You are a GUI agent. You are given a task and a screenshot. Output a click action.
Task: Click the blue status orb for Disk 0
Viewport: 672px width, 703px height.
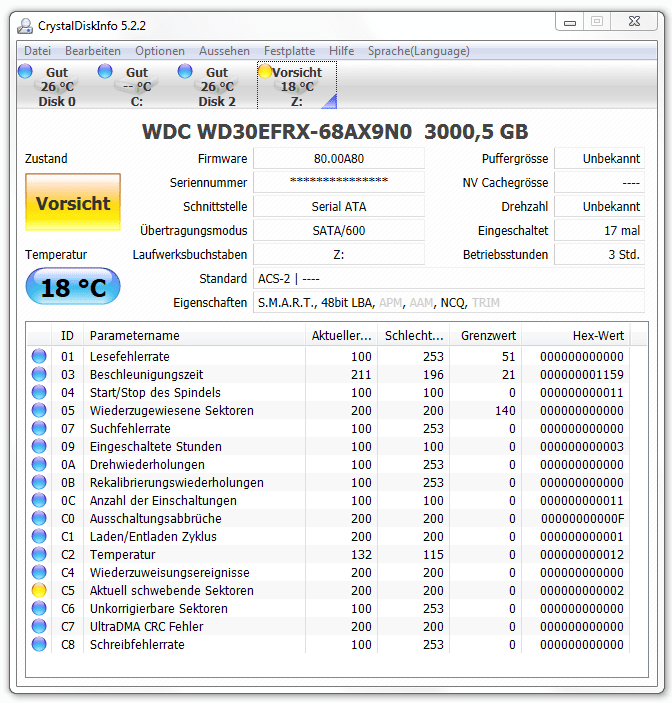point(25,71)
